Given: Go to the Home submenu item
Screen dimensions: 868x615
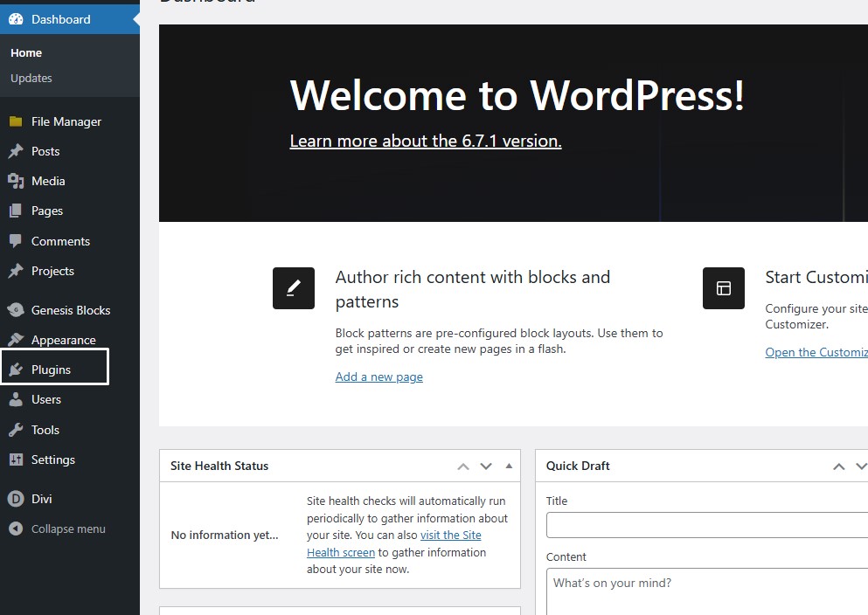Looking at the screenshot, I should [x=26, y=53].
